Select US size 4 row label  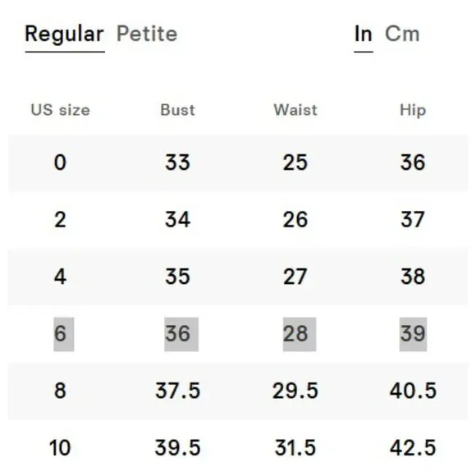(60, 277)
